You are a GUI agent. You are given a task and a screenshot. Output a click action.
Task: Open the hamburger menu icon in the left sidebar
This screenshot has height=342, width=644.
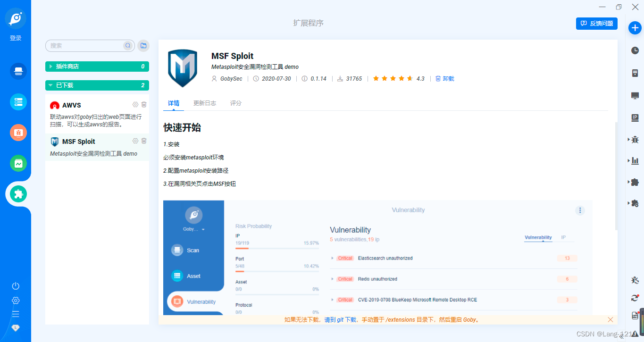tap(16, 314)
